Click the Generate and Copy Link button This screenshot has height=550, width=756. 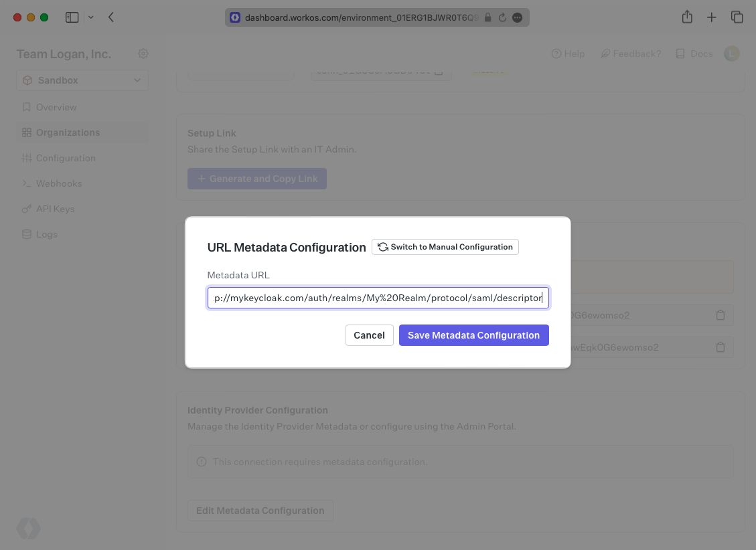tap(256, 179)
